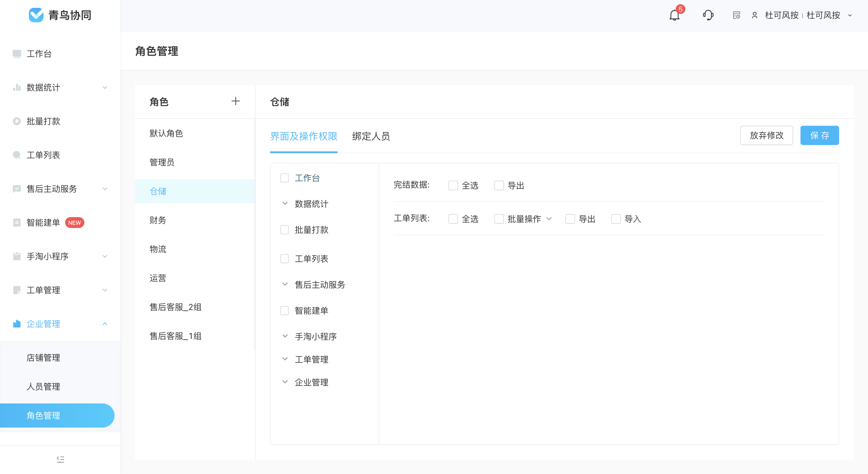Image resolution: width=868 pixels, height=474 pixels.
Task: Tick 全选 in 完结数据 row
Action: coord(453,185)
